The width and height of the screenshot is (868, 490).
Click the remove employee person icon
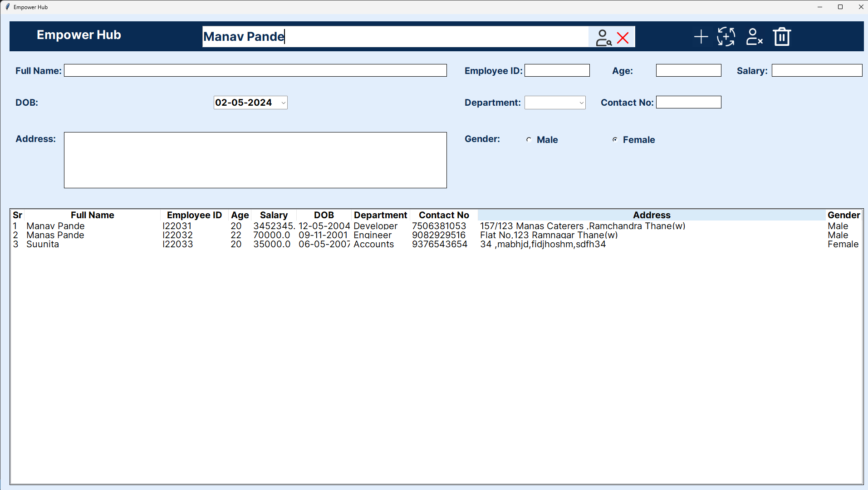pos(754,37)
